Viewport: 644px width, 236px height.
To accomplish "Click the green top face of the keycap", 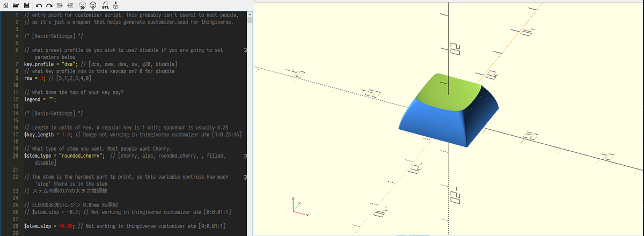I will tap(450, 92).
